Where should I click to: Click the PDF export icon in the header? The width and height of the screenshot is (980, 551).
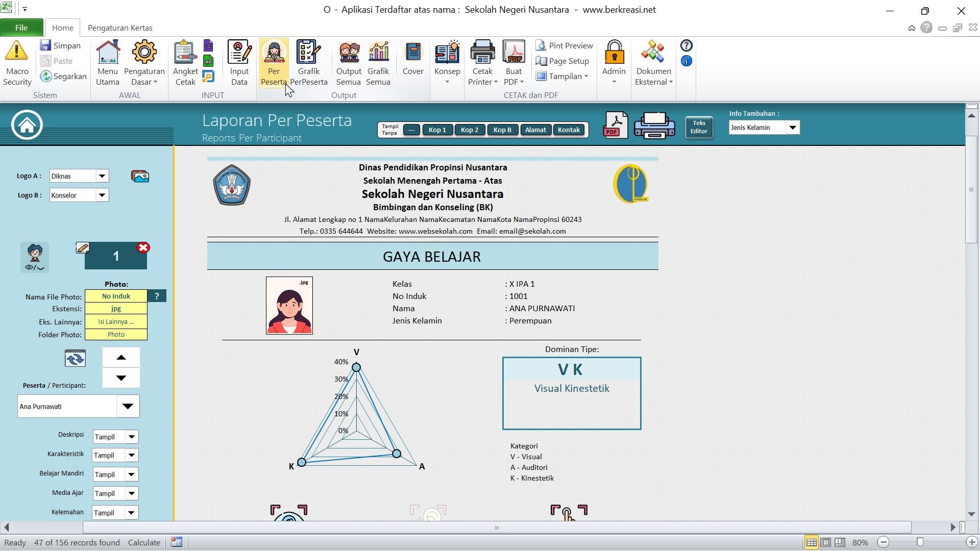615,126
